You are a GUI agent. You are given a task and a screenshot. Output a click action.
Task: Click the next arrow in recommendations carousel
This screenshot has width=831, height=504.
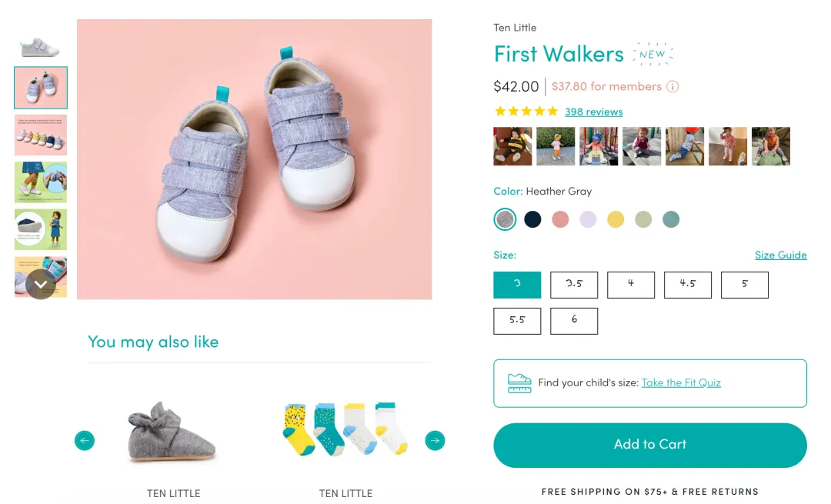(x=436, y=441)
